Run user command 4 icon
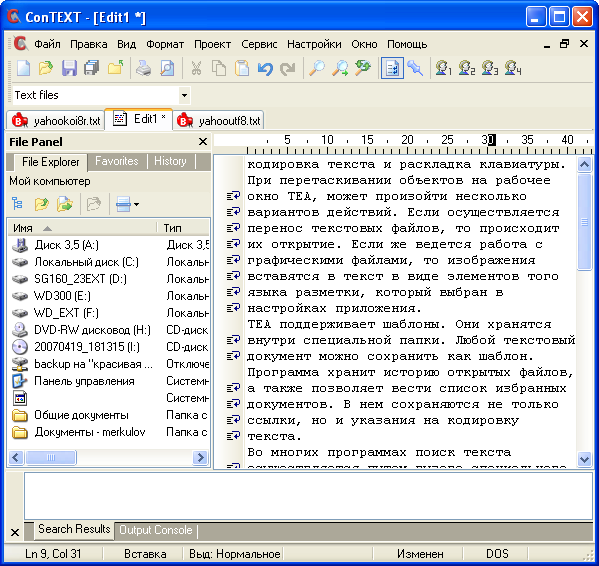The width and height of the screenshot is (599, 566). point(513,68)
